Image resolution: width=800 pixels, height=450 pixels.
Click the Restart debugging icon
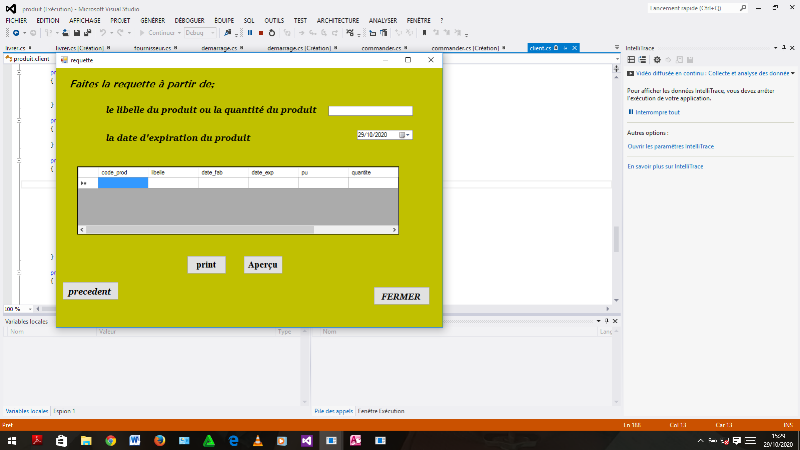272,32
